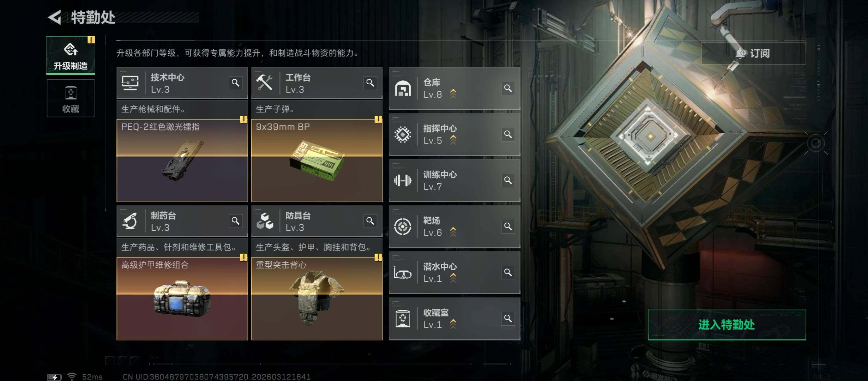
Task: Switch to the 收藏 tab
Action: [71, 98]
